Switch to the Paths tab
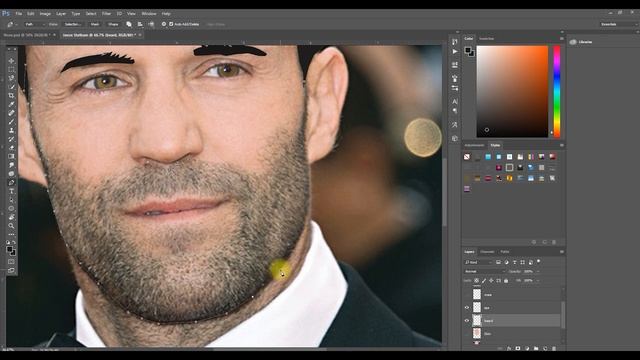The height and width of the screenshot is (360, 640). click(x=505, y=252)
